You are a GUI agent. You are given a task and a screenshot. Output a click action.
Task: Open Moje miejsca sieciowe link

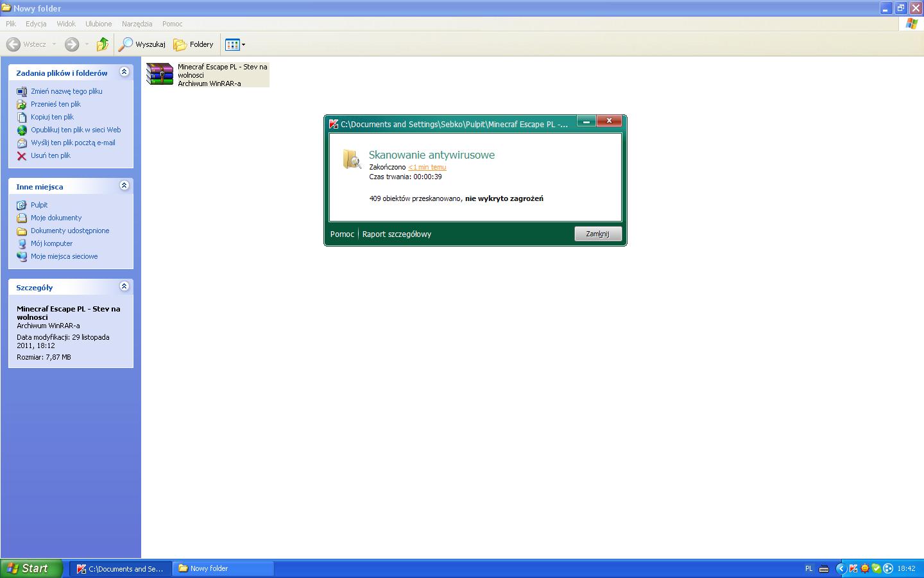pos(64,256)
